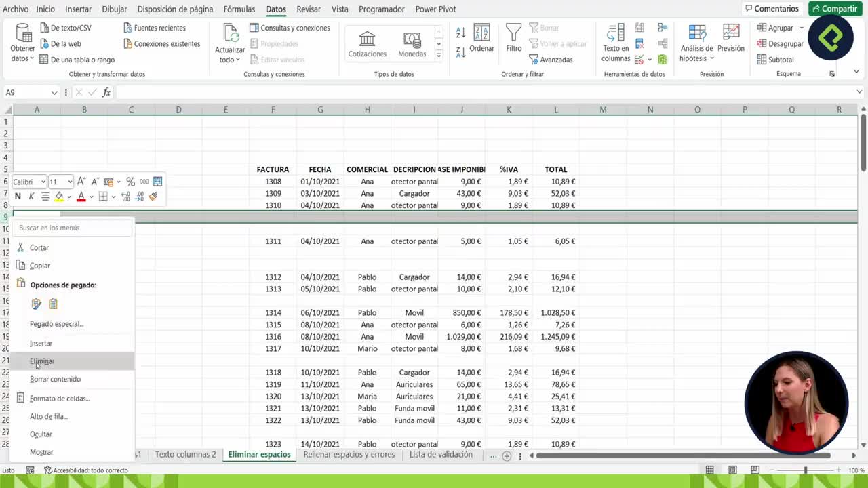
Task: Click the Compartir button
Action: pyautogui.click(x=834, y=9)
